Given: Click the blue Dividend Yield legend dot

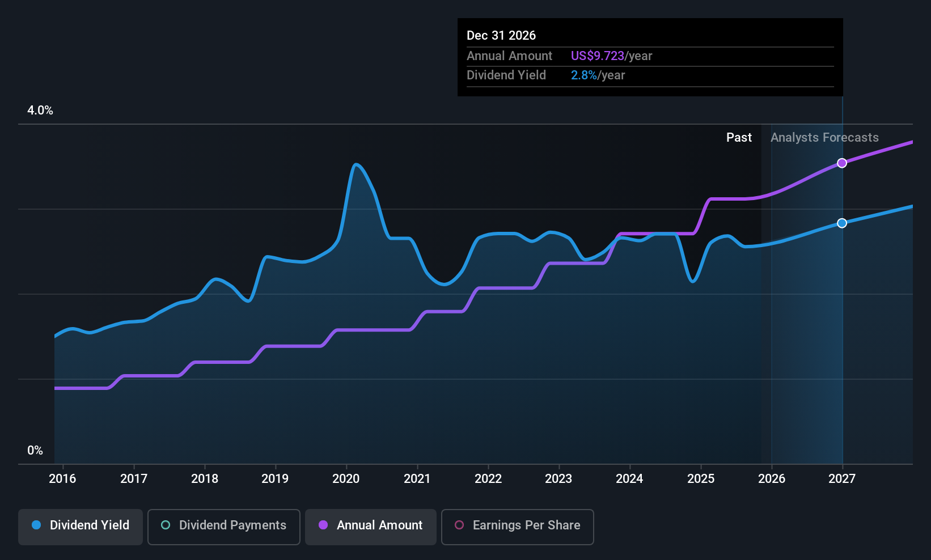Looking at the screenshot, I should tap(36, 525).
